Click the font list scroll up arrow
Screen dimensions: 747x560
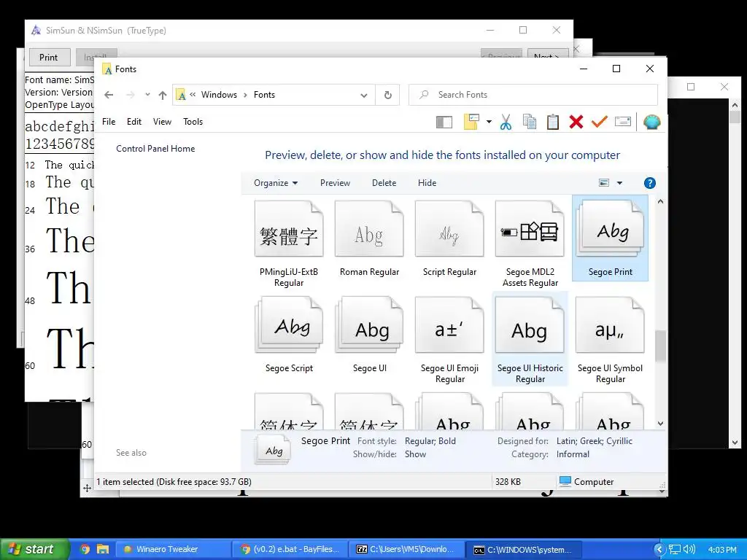(660, 201)
